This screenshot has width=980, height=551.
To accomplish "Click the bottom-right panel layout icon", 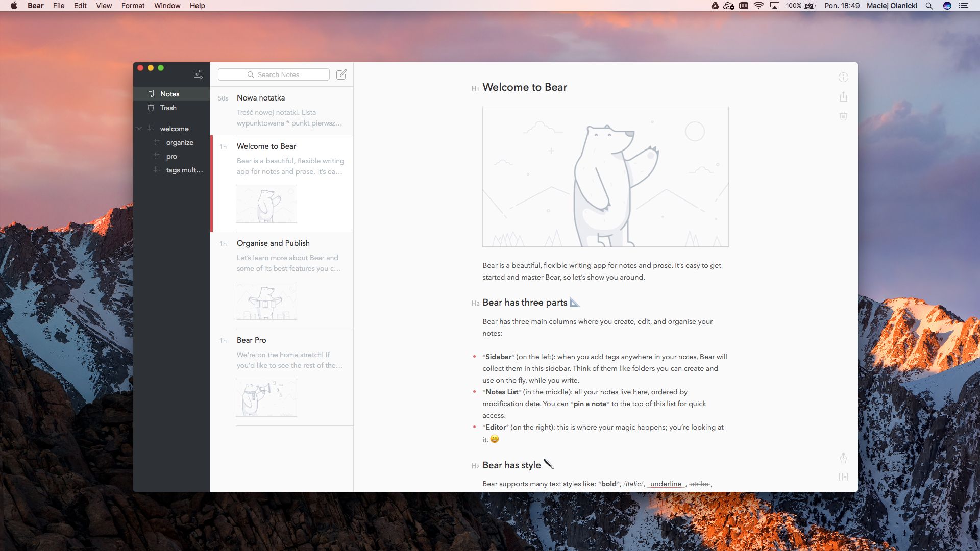I will click(x=843, y=477).
